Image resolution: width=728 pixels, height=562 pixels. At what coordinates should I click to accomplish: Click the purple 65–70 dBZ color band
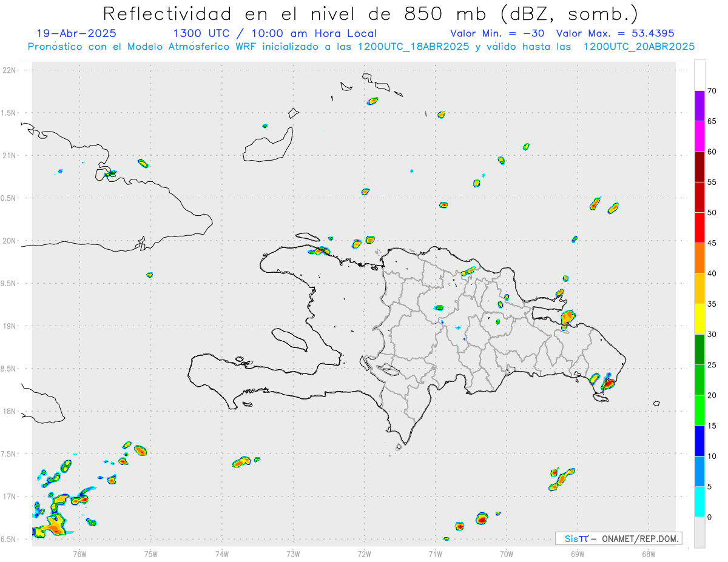(x=699, y=106)
